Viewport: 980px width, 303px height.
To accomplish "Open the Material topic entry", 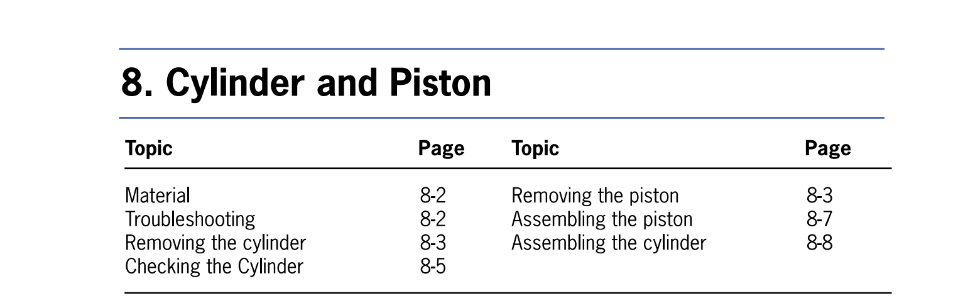I will (x=157, y=196).
